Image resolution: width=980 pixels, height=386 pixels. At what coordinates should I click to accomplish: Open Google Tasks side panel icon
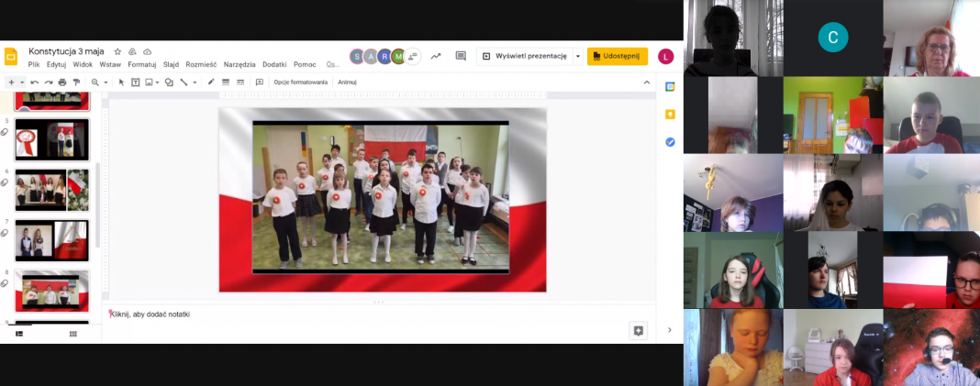[670, 142]
